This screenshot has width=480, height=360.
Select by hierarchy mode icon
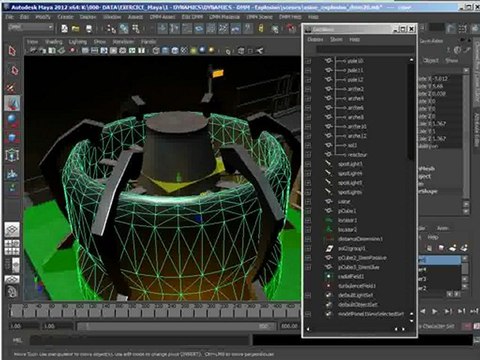tap(111, 29)
